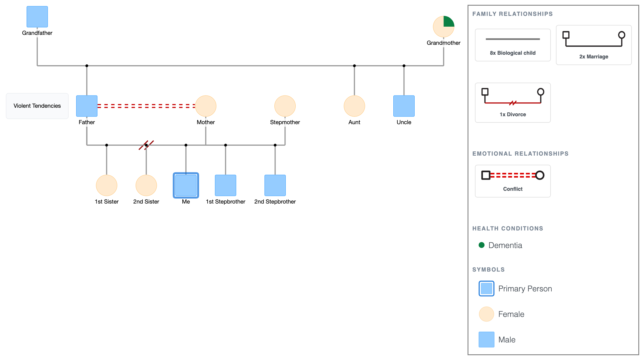This screenshot has height=360, width=644.
Task: Click the 2nd Stepbrother name label
Action: [275, 202]
